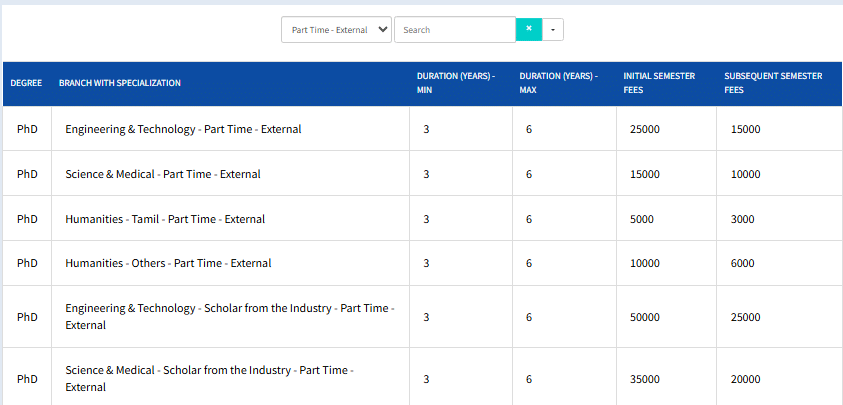The width and height of the screenshot is (843, 405).
Task: Sort by Duration (Years) - Min header
Action: point(455,83)
